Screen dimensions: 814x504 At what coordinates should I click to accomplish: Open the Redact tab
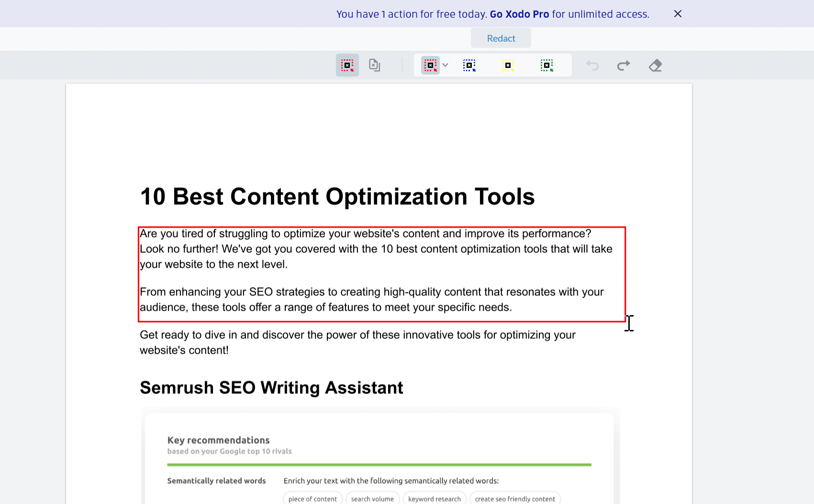501,38
